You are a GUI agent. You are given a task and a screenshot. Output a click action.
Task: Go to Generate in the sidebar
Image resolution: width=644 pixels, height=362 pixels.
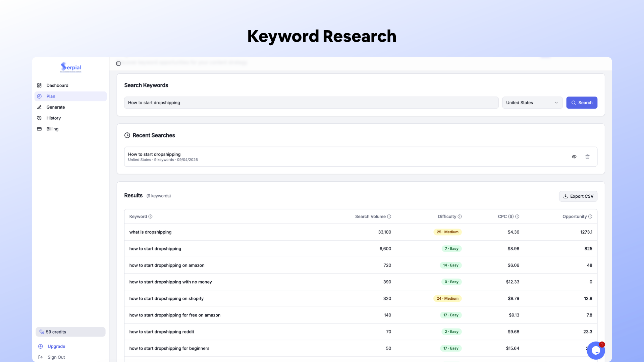56,107
